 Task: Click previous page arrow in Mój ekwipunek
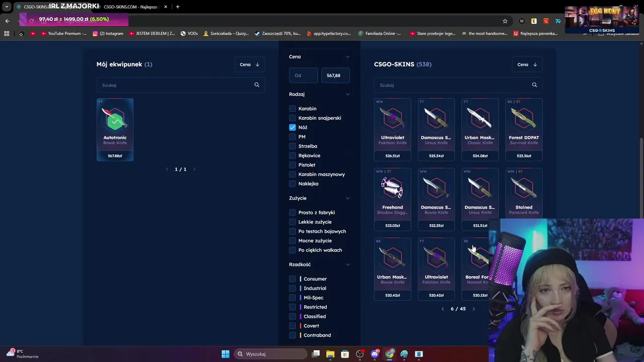(x=167, y=169)
